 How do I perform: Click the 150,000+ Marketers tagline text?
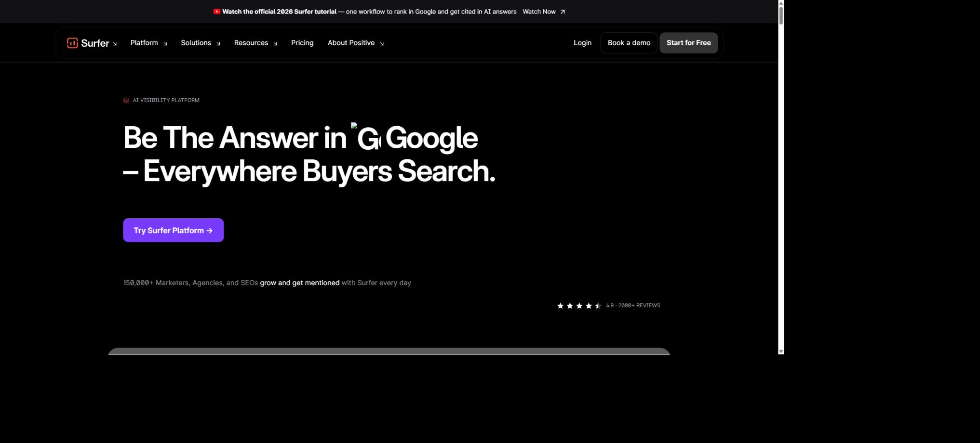click(267, 283)
